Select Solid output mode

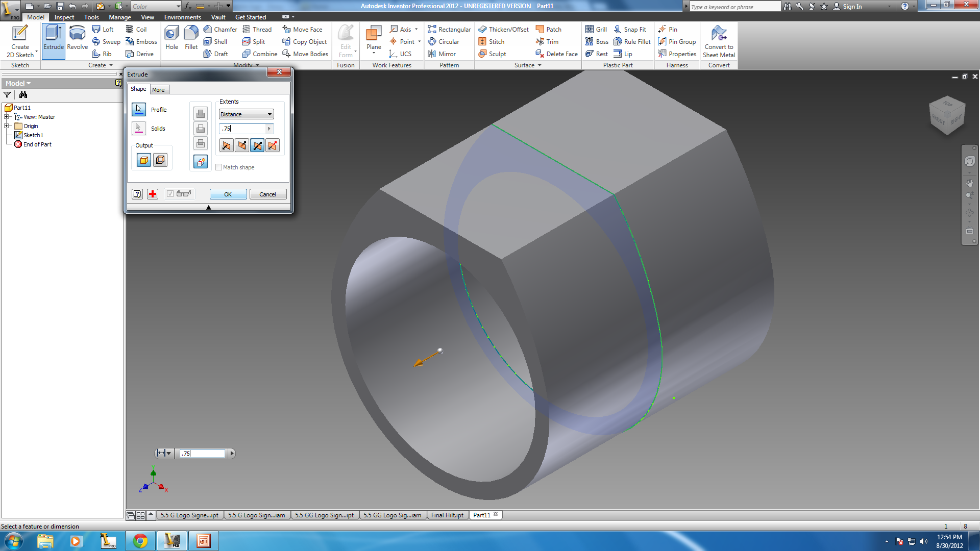click(x=144, y=160)
